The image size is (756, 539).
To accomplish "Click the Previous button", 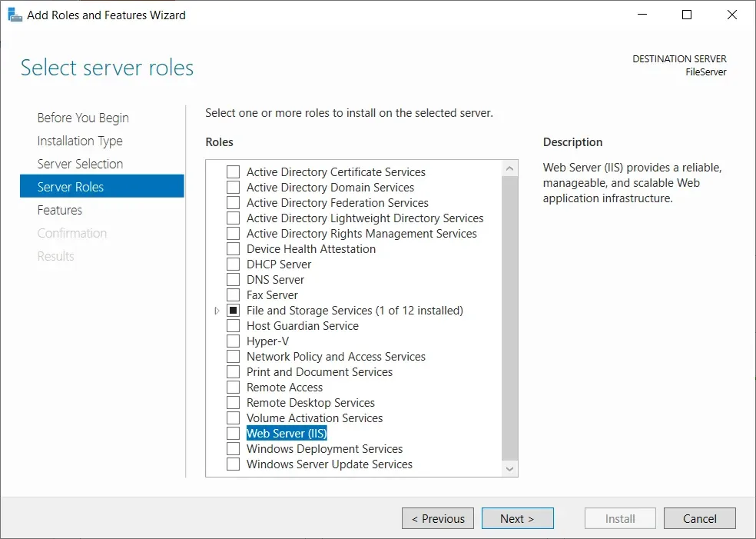I will 437,518.
